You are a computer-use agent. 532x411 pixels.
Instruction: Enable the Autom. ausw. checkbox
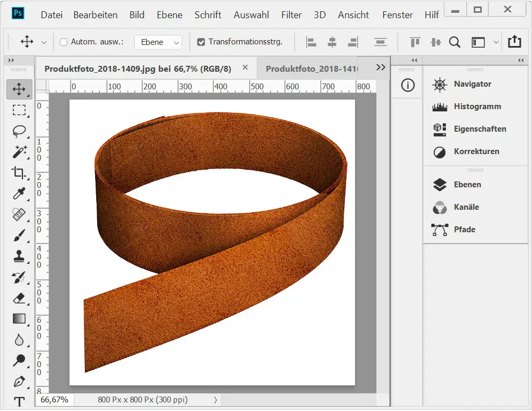[64, 42]
